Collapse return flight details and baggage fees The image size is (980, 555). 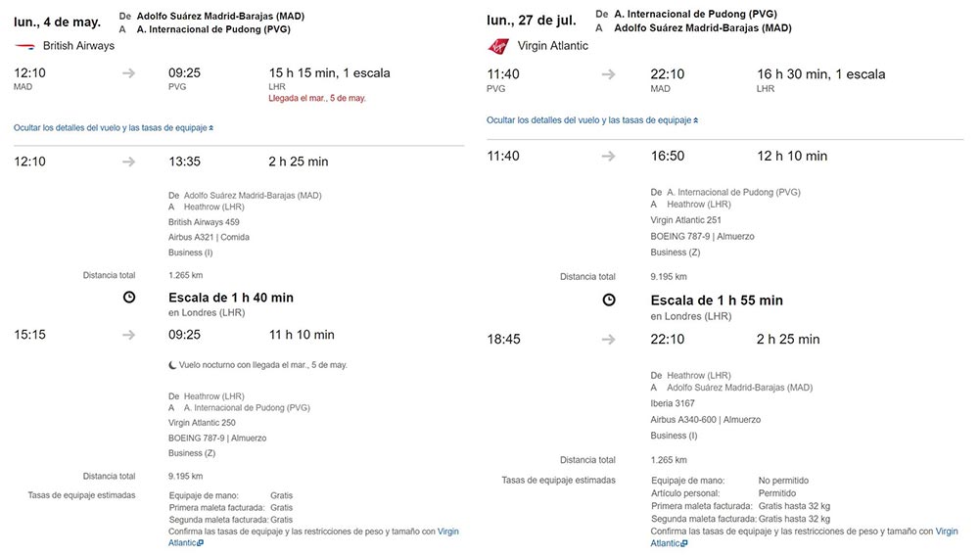(592, 120)
